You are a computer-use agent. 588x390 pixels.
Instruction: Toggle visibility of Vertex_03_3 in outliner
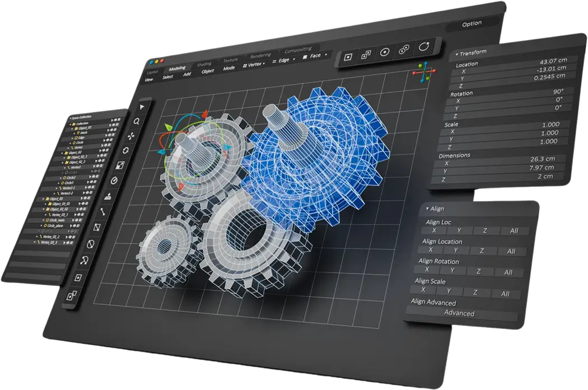[68, 242]
